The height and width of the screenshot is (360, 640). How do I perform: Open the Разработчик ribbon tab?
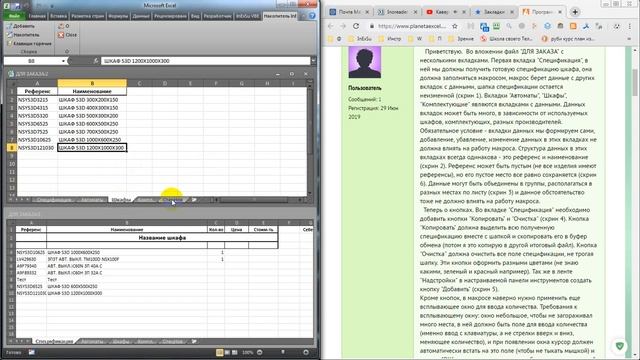[x=218, y=16]
